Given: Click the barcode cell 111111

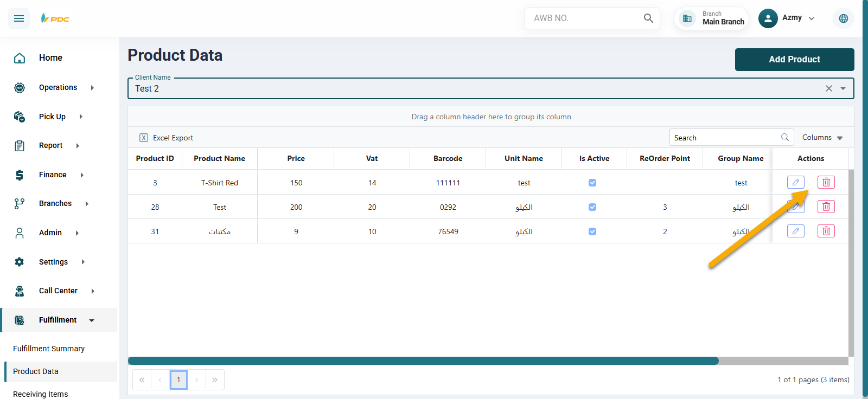Looking at the screenshot, I should click(448, 183).
